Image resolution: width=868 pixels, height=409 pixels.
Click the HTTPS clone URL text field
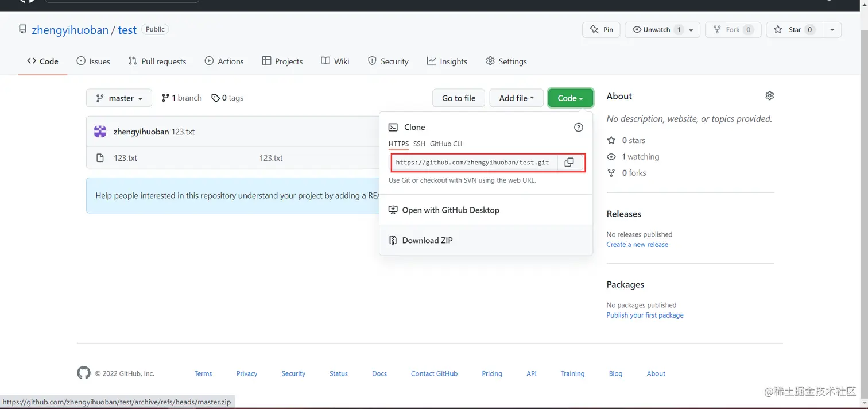tap(472, 163)
